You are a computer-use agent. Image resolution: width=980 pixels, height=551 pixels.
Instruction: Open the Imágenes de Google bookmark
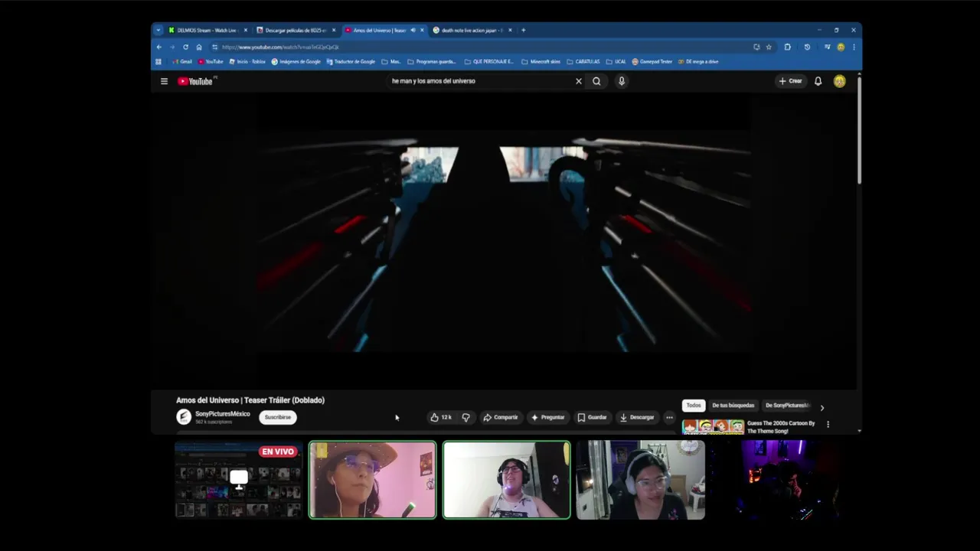(x=296, y=61)
